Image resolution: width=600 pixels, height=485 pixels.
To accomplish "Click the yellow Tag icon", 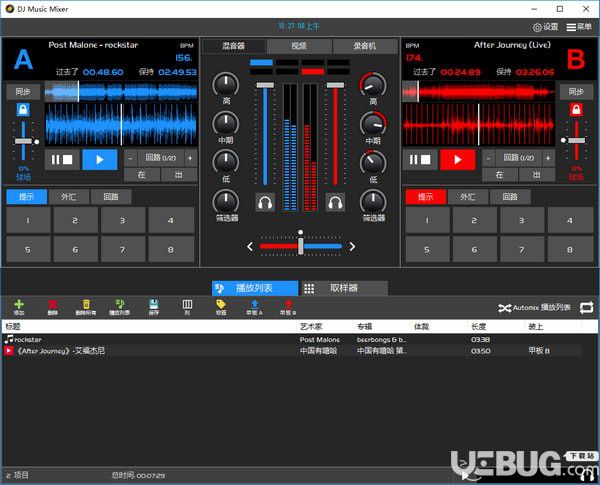I will [x=221, y=307].
